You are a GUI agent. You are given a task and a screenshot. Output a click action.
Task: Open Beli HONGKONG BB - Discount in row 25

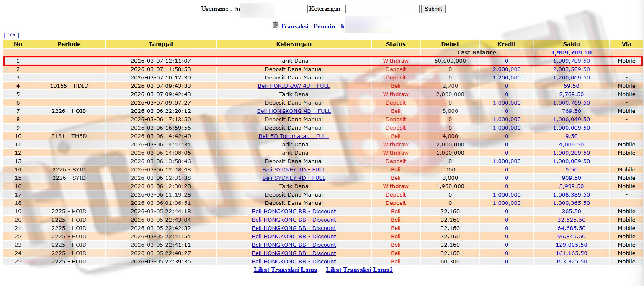pyautogui.click(x=294, y=261)
